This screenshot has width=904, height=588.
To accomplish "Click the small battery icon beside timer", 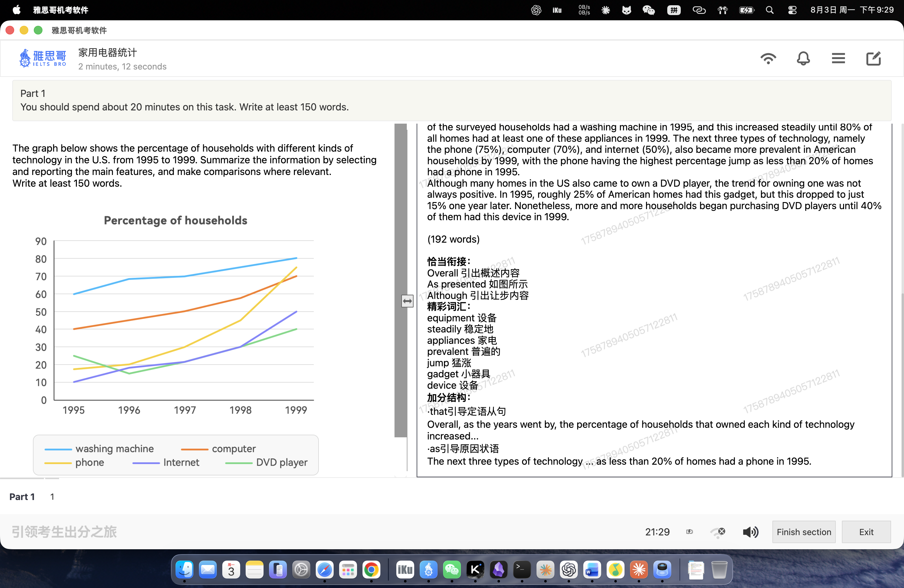I will 690,532.
